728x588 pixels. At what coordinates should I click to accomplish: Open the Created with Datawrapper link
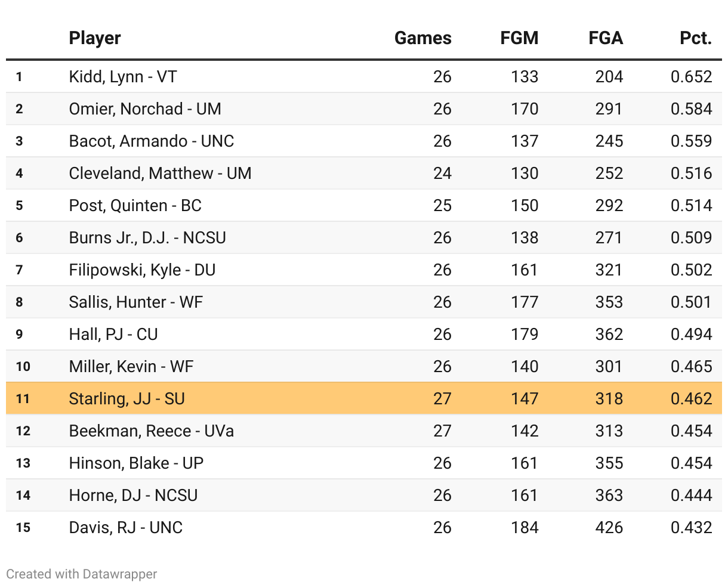(x=82, y=574)
